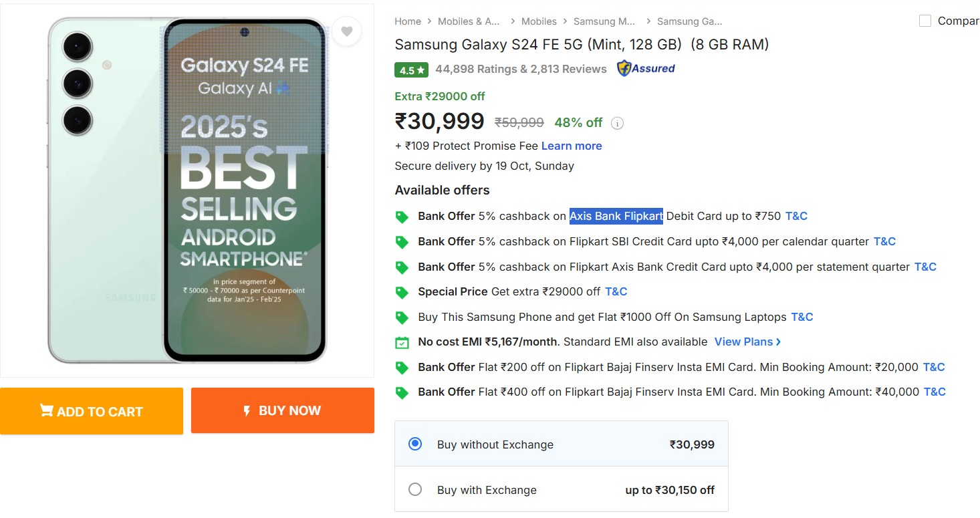The height and width of the screenshot is (518, 980).
Task: Open the Samsung Mobiles breadcrumb link
Action: (x=604, y=21)
